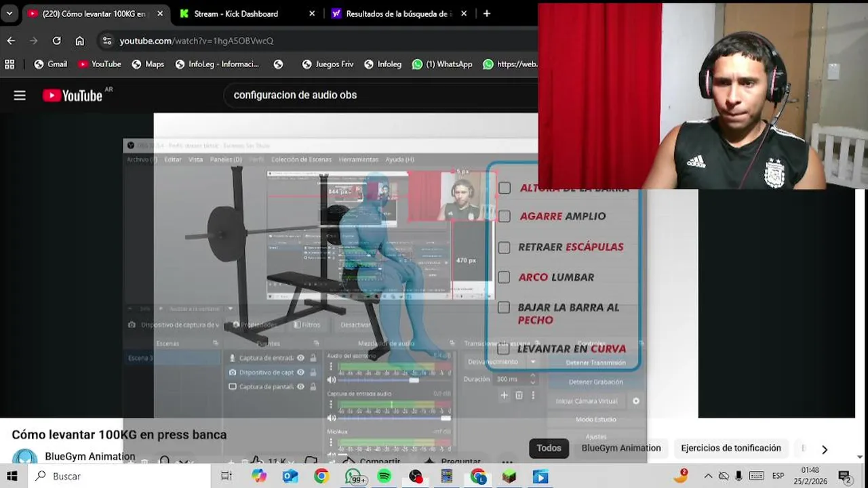Open virtual camera settings gear in OBS
Viewport: 868px width, 488px height.
click(x=636, y=401)
